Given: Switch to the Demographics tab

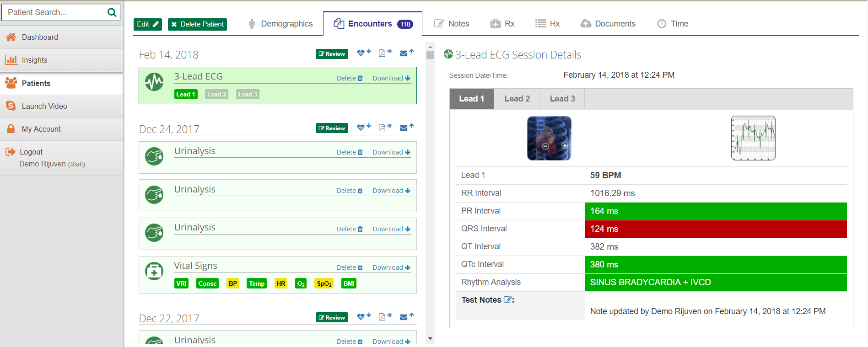Looking at the screenshot, I should [280, 24].
